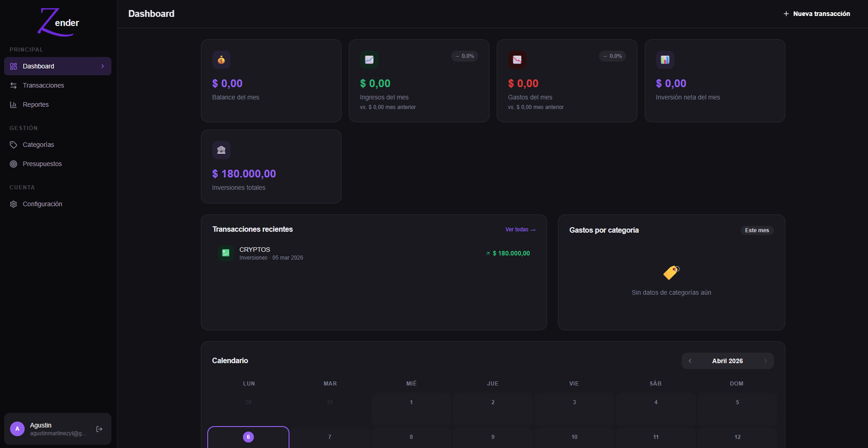Screen dimensions: 868x448
Task: Select day 6 highlighted in calendar
Action: click(248, 437)
